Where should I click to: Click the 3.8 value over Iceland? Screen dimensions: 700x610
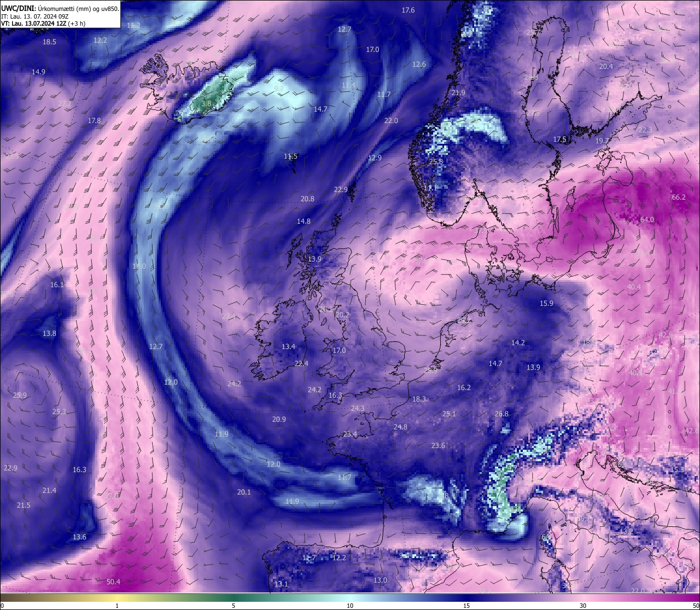[206, 103]
